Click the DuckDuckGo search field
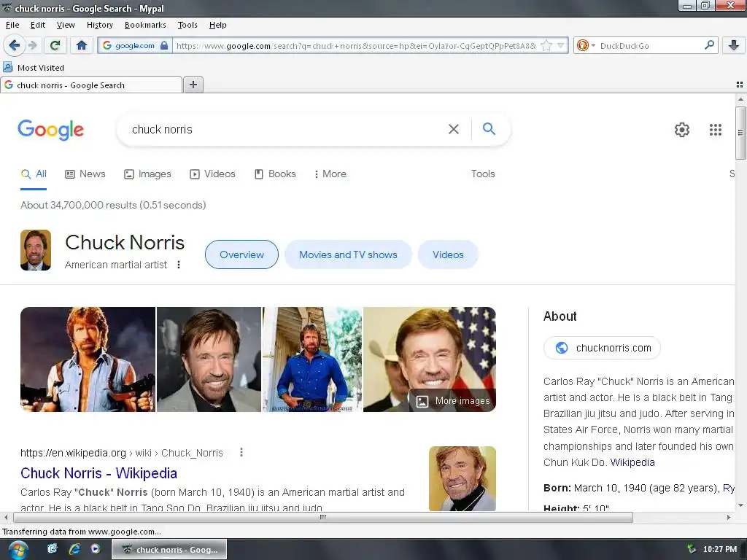747x560 pixels. coord(648,46)
